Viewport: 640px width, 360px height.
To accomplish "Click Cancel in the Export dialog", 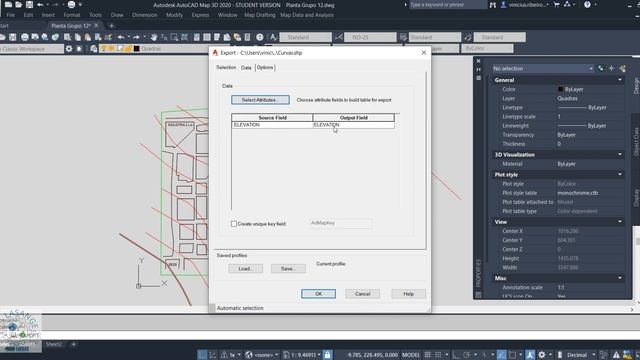I will pos(362,293).
